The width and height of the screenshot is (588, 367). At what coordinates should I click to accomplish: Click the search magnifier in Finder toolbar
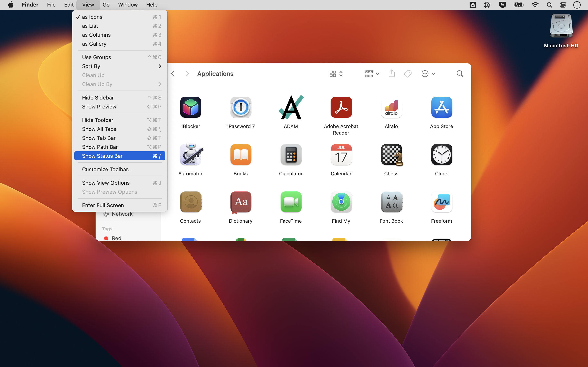(460, 73)
